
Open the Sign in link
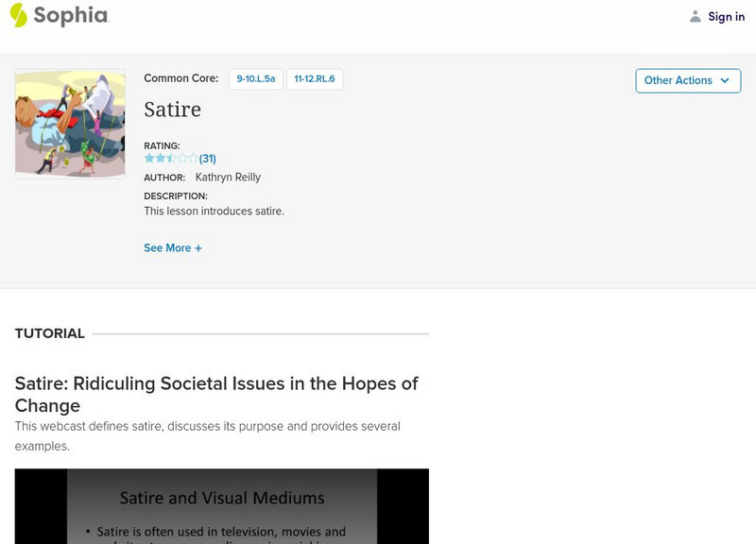[x=726, y=16]
